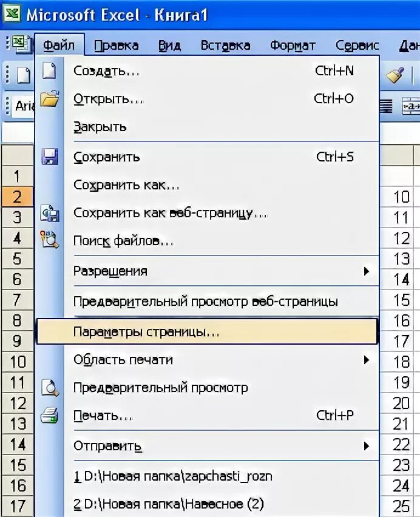Click the file search magnifier icon

tap(49, 239)
